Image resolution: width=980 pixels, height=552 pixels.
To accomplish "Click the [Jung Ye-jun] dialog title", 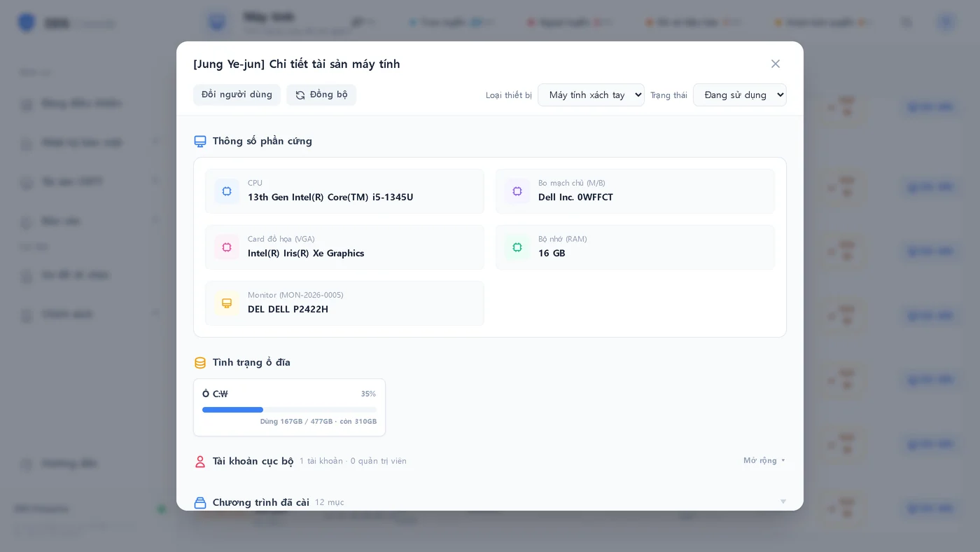I will point(297,64).
